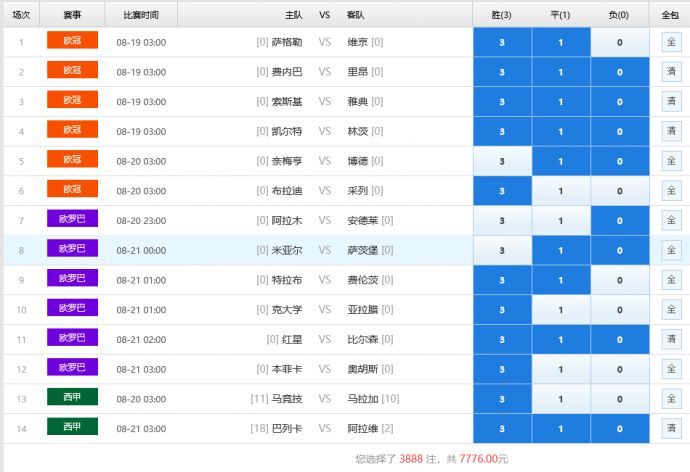Select 胜 3 for 阿拉木 vs 安德莱
This screenshot has width=690, height=472.
click(x=502, y=220)
